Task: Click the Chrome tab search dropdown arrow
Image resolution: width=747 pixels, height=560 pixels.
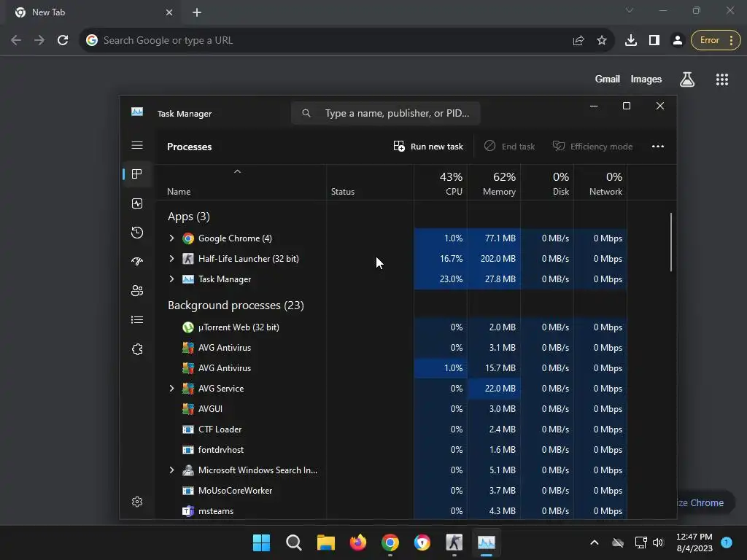Action: coord(630,10)
